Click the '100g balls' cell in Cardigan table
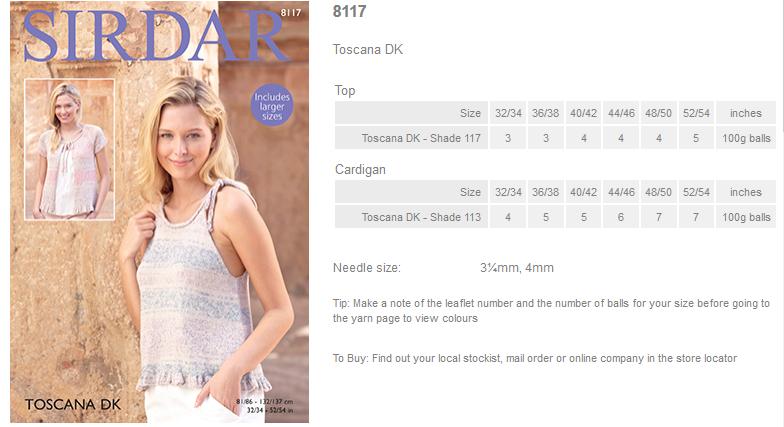Image resolution: width=784 pixels, height=427 pixels. pos(746,217)
